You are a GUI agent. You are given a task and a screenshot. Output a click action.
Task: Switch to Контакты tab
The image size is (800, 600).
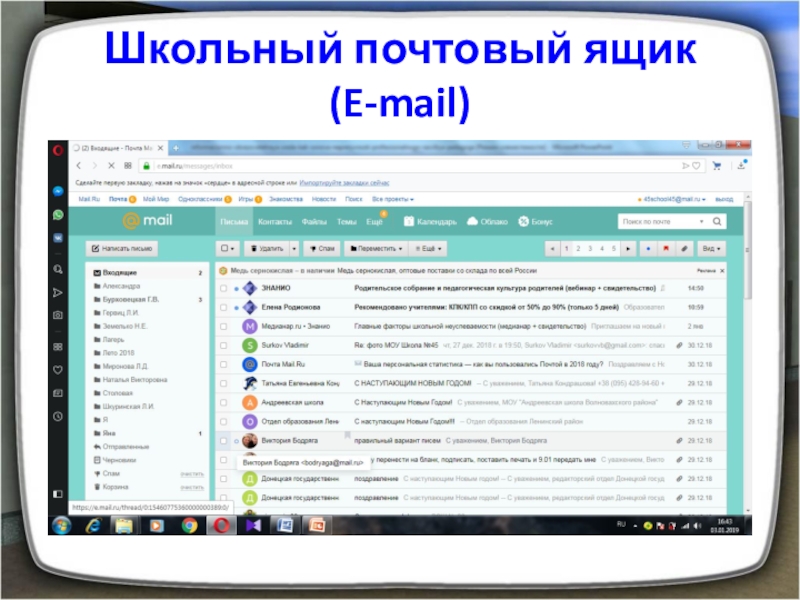pos(274,221)
